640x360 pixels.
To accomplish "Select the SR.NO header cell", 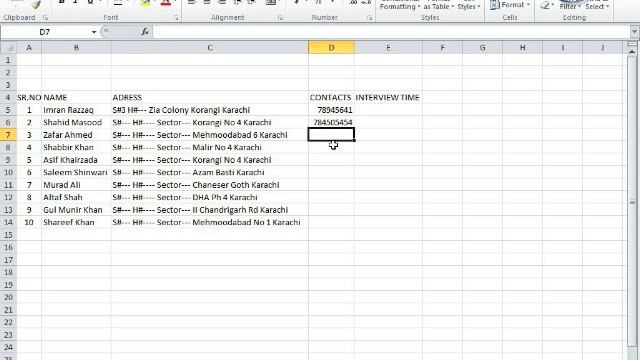I will click(29, 98).
